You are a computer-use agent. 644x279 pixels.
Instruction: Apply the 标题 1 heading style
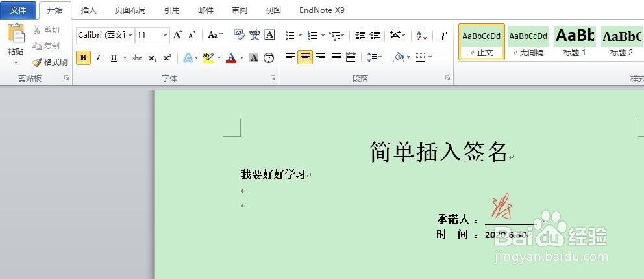click(x=575, y=42)
